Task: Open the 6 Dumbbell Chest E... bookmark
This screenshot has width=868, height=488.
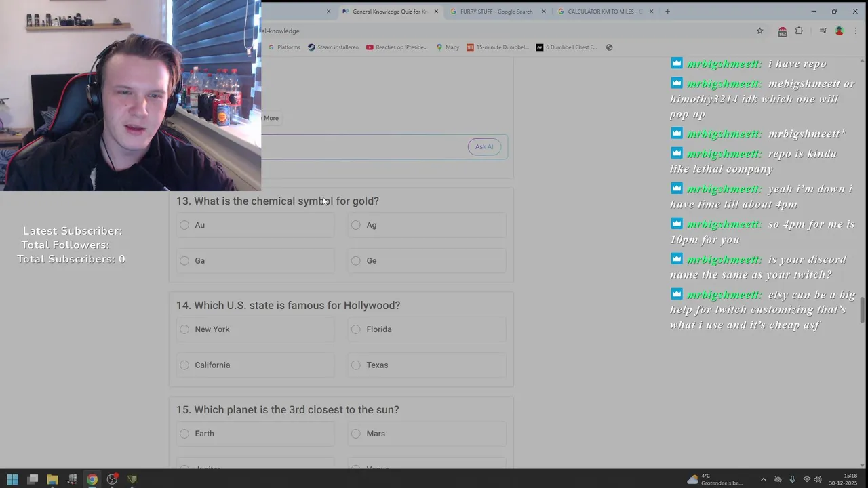Action: [x=567, y=47]
